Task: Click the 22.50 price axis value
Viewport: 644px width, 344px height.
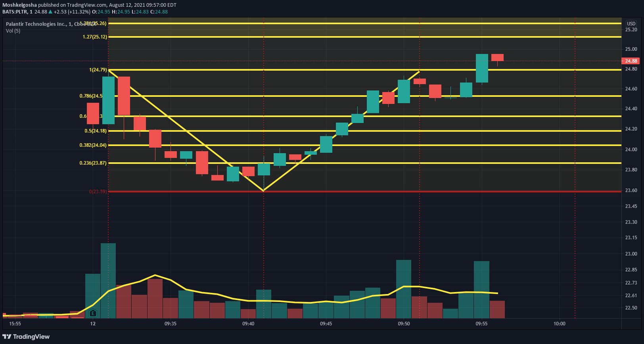Action: 631,308
